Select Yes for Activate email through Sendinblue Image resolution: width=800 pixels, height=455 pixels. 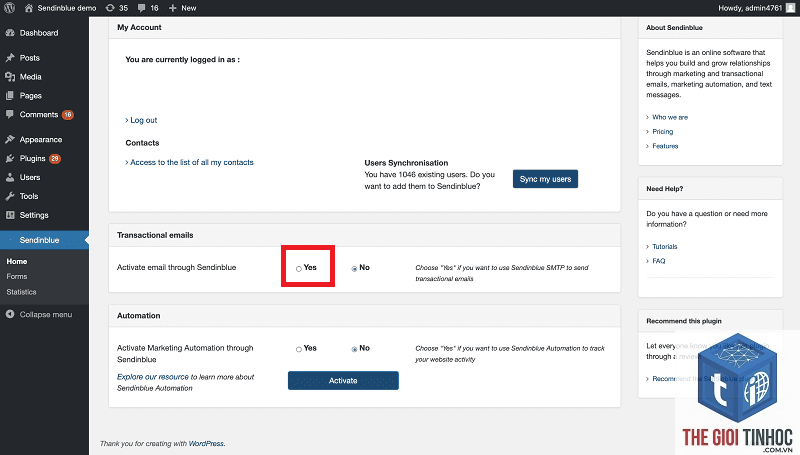tap(298, 269)
